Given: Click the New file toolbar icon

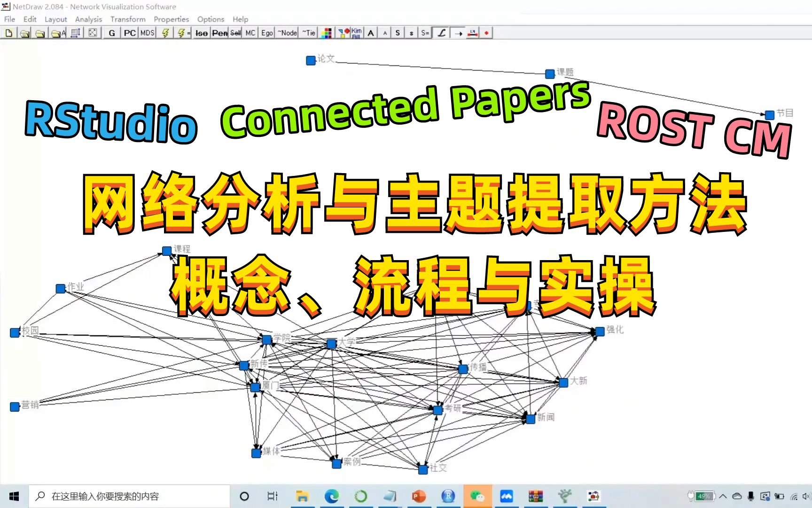Looking at the screenshot, I should pos(8,33).
